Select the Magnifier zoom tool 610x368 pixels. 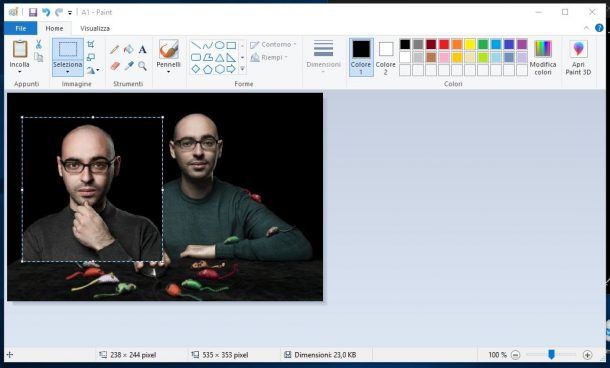pyautogui.click(x=142, y=66)
